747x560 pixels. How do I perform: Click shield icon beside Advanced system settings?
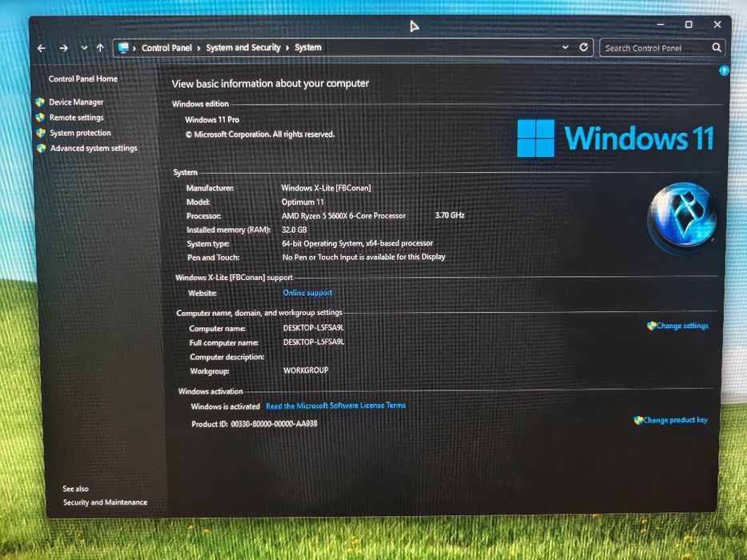coord(42,148)
